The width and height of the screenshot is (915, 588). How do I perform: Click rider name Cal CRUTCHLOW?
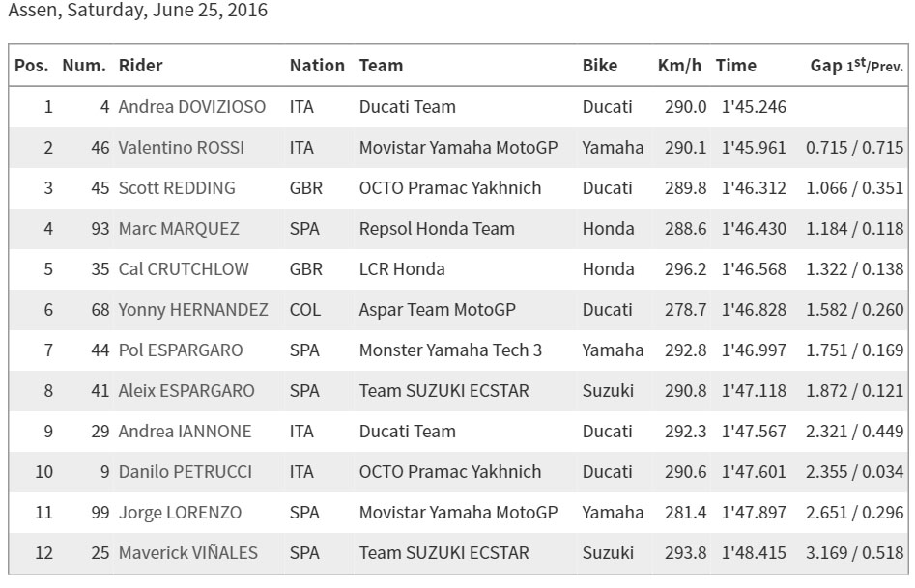[184, 269]
